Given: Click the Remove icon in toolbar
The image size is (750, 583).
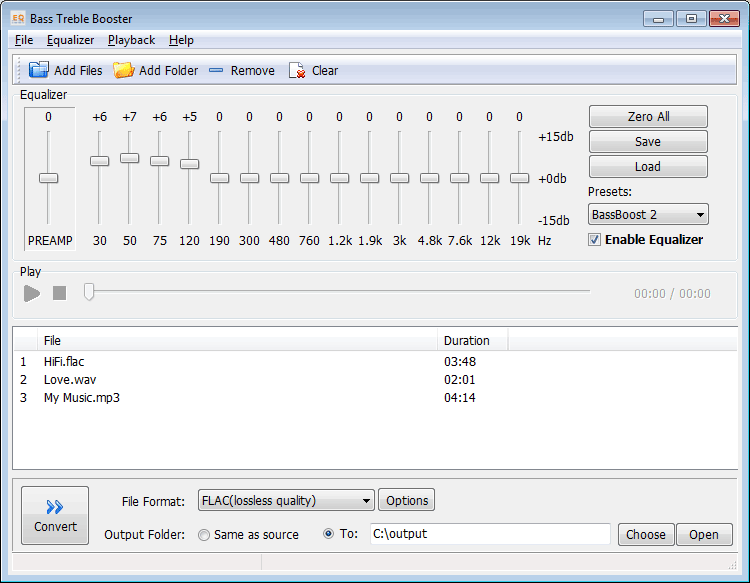Looking at the screenshot, I should tap(217, 70).
